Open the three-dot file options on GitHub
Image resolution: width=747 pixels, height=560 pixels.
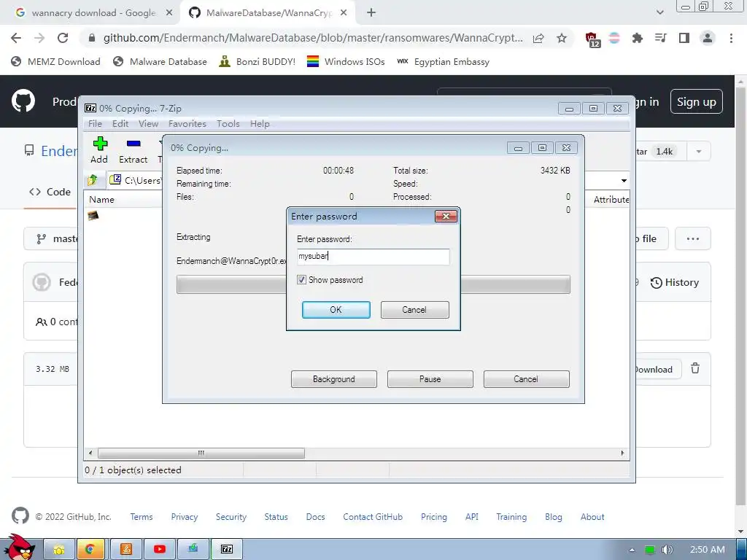(693, 238)
